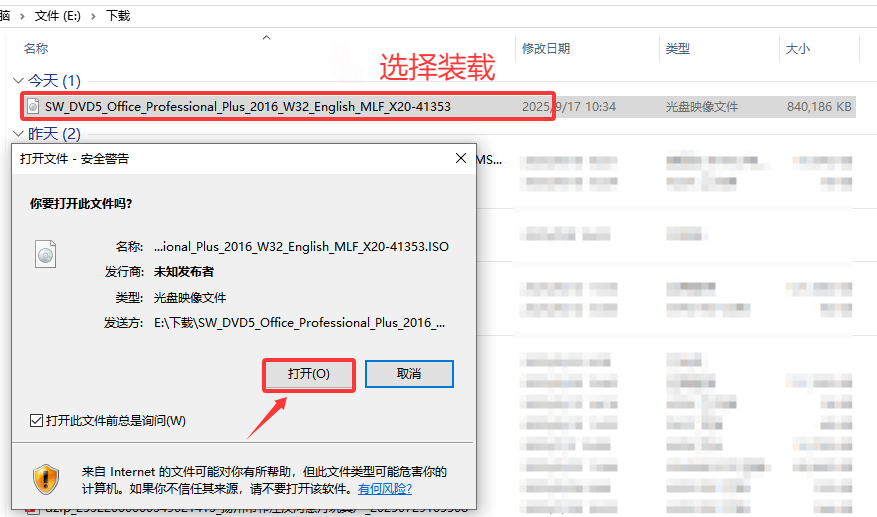
Task: Sort by the 大小 column header
Action: pyautogui.click(x=798, y=49)
